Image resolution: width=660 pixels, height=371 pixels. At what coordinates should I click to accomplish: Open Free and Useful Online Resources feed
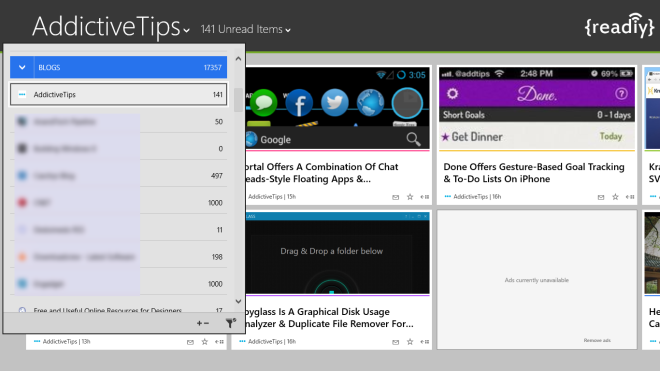118,310
